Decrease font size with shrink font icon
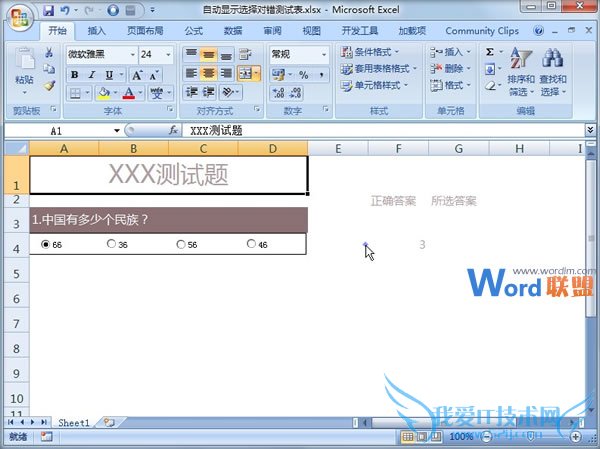This screenshot has height=449, width=600. 154,75
